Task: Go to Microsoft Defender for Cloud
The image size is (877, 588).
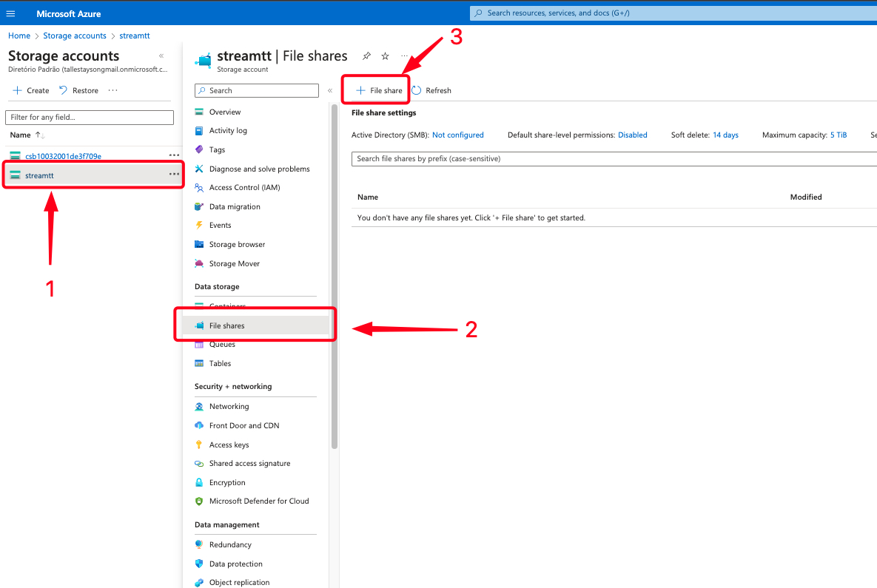Action: click(259, 501)
